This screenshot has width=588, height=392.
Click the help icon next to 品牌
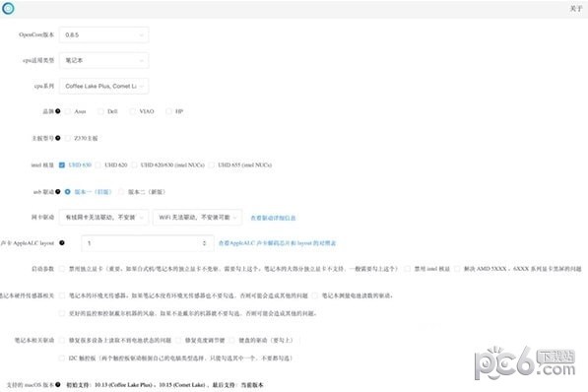point(58,111)
